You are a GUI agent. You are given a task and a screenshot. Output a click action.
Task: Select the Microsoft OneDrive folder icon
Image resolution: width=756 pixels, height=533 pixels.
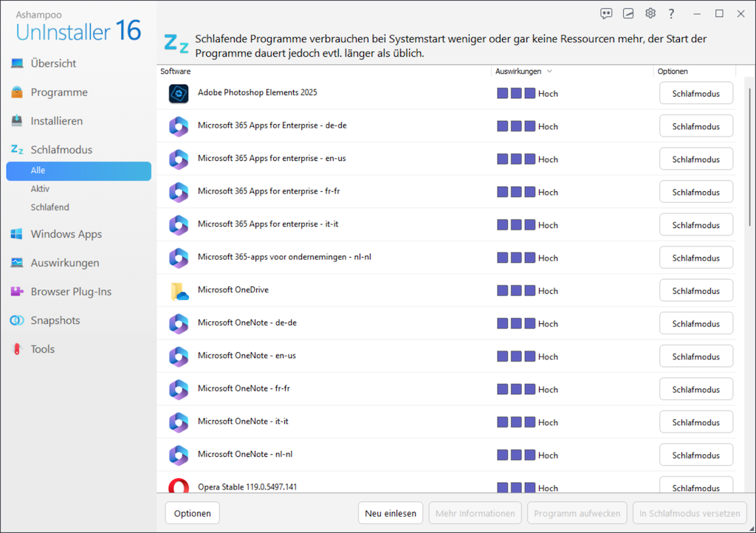click(179, 291)
